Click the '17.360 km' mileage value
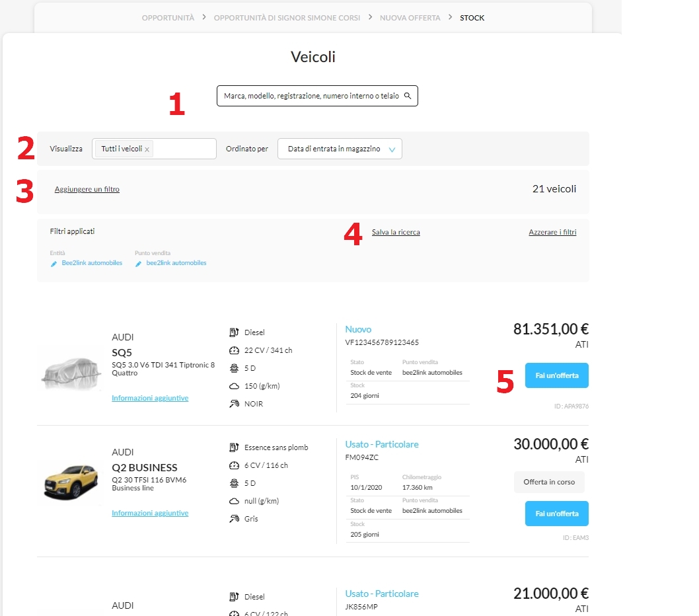The width and height of the screenshot is (699, 616). 418,488
